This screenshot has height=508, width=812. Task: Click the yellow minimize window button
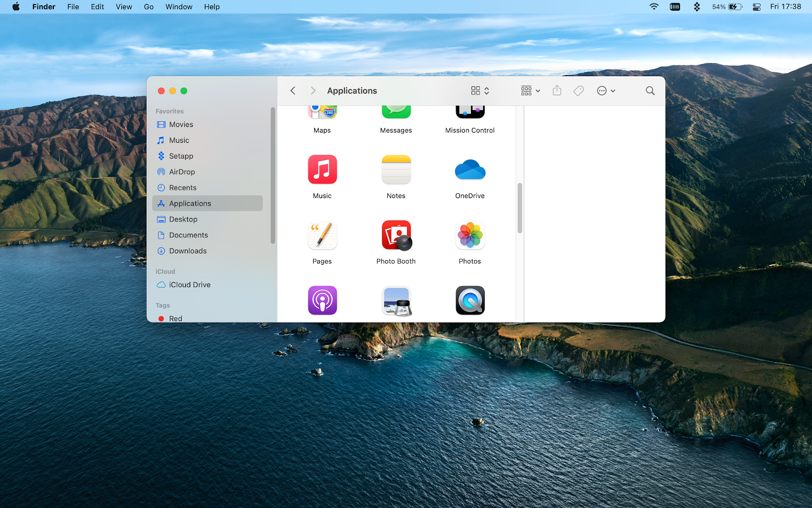173,91
